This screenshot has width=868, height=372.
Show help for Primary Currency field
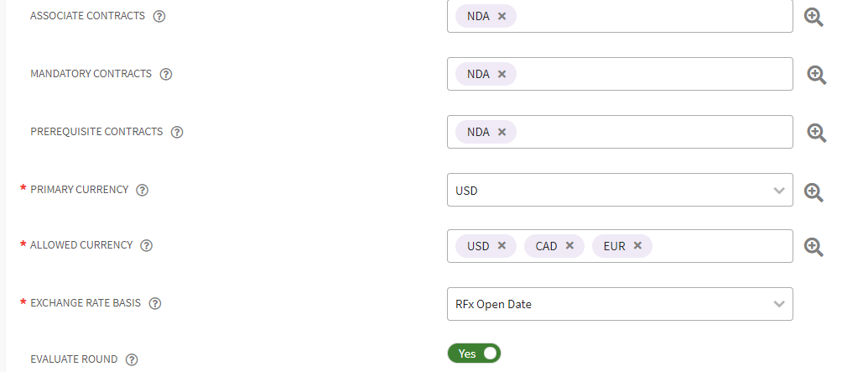click(x=143, y=190)
